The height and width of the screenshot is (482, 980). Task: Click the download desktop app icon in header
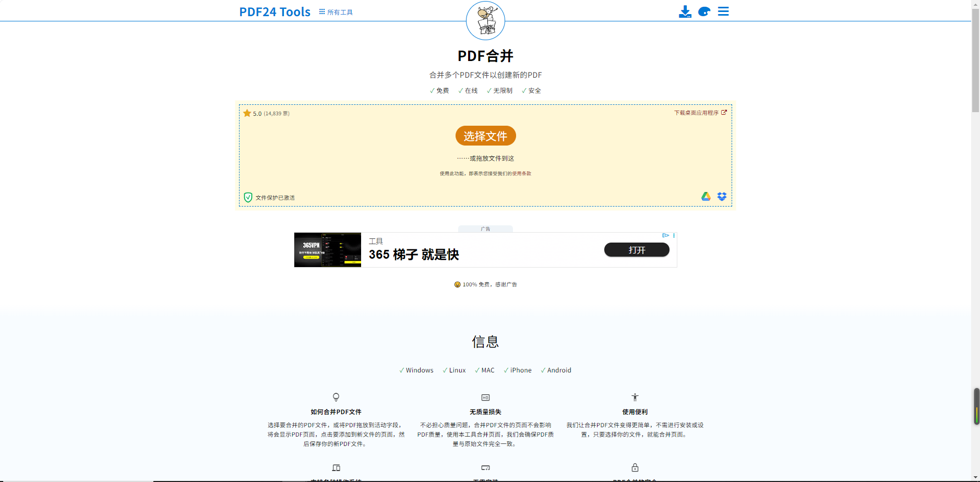(685, 11)
